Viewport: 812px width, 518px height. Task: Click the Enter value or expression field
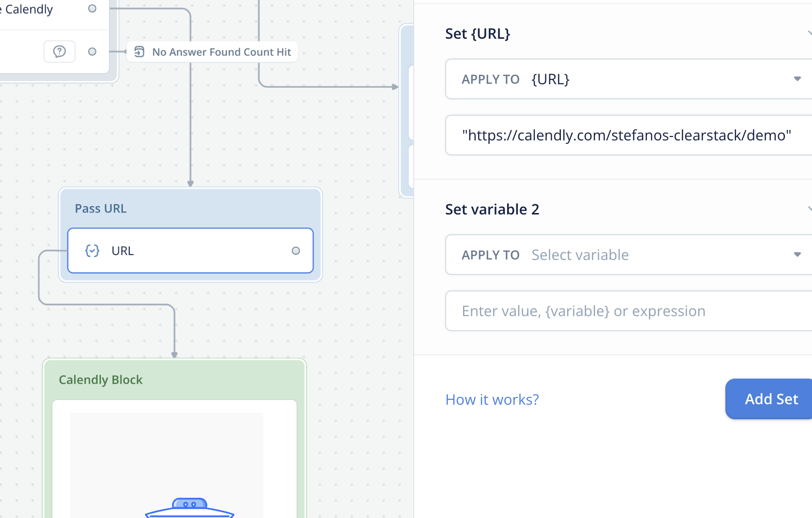tap(629, 311)
